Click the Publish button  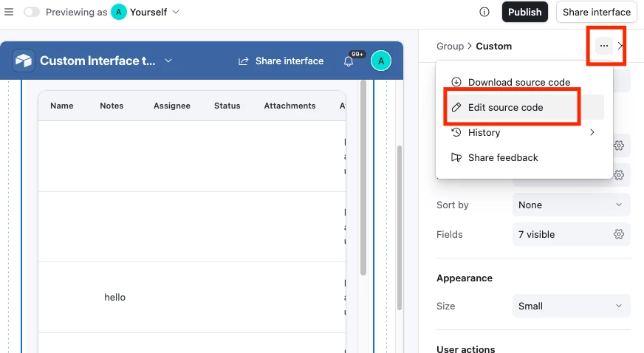click(x=524, y=12)
